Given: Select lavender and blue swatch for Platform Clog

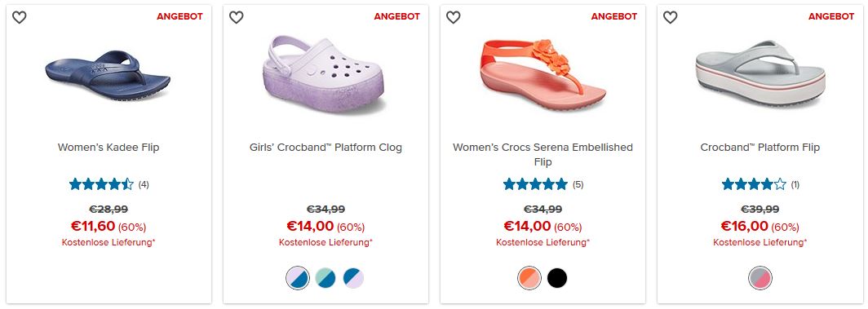Looking at the screenshot, I should pos(297,278).
